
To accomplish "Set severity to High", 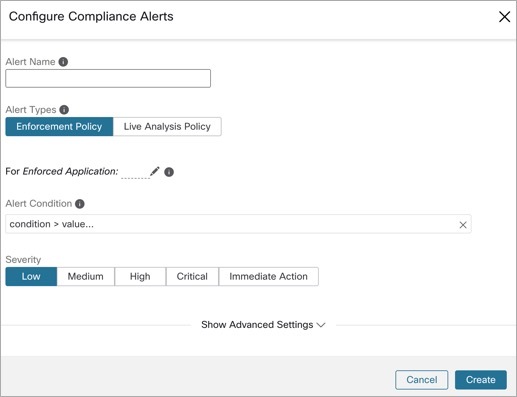I will pos(140,276).
